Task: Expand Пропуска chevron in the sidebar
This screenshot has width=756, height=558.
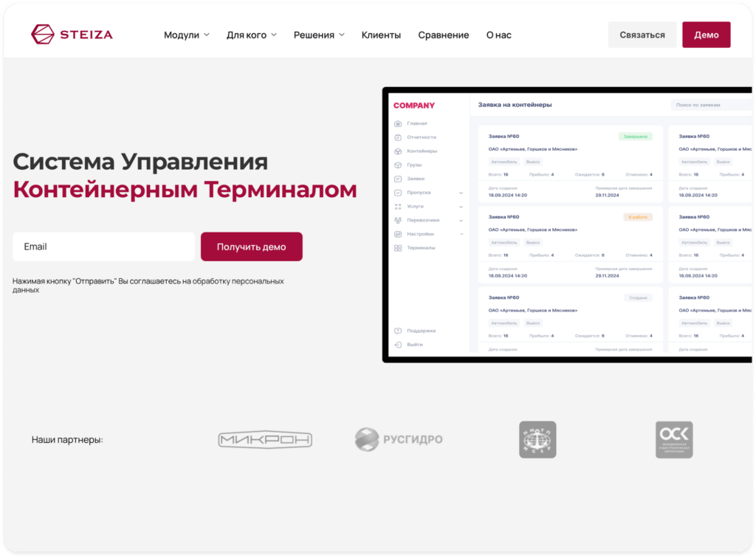Action: [x=461, y=193]
